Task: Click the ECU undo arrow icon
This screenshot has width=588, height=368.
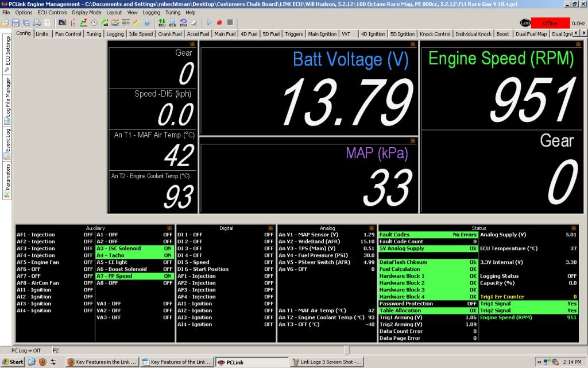Action: click(x=183, y=23)
